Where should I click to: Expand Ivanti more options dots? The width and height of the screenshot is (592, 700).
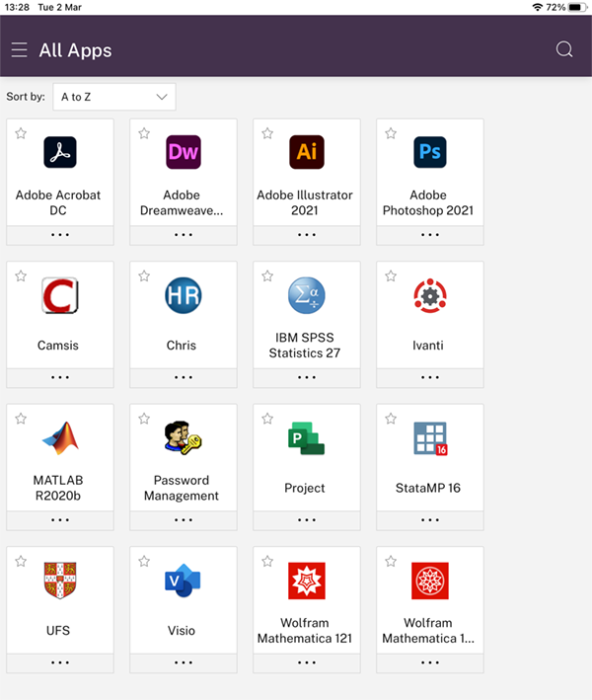click(430, 378)
